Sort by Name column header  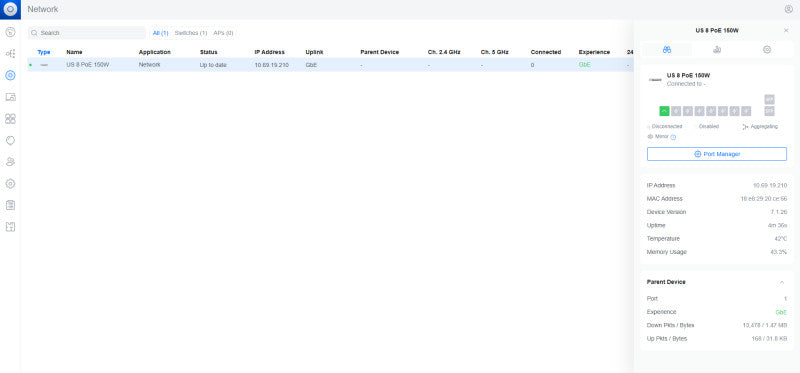(74, 52)
